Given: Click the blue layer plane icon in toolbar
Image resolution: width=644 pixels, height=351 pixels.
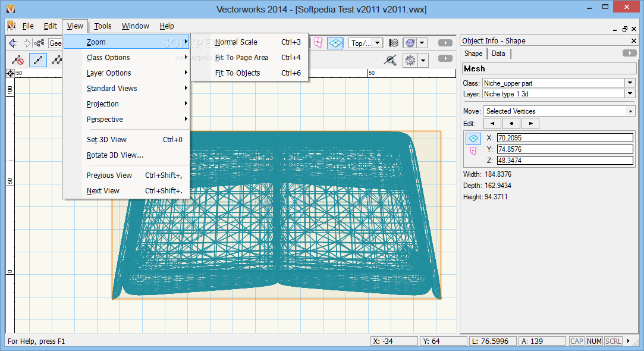Looking at the screenshot, I should coord(335,43).
